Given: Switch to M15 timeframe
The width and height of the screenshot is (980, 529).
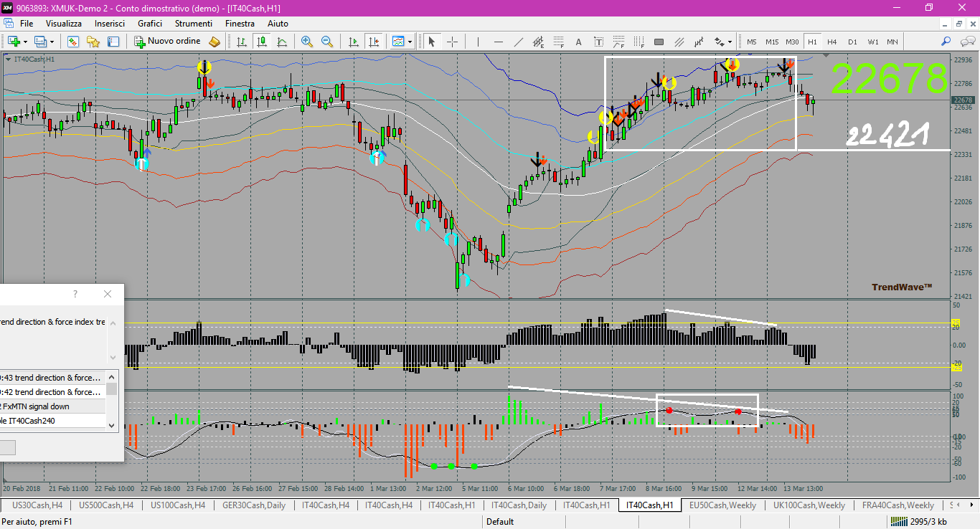Looking at the screenshot, I should click(x=772, y=42).
